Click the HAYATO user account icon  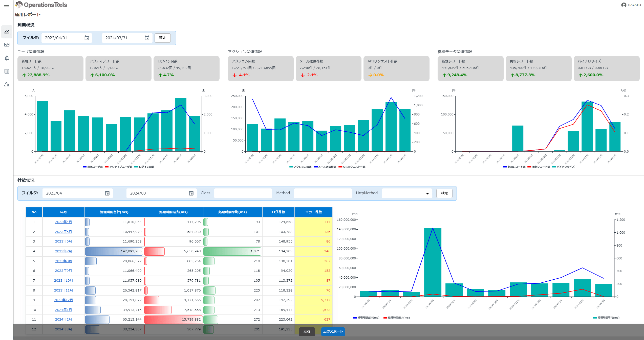point(624,5)
